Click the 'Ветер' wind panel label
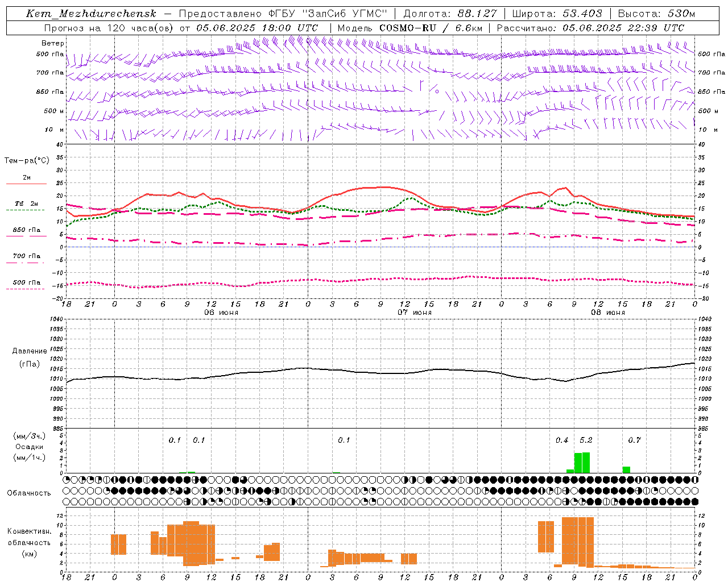This screenshot has width=728, height=582. 53,43
